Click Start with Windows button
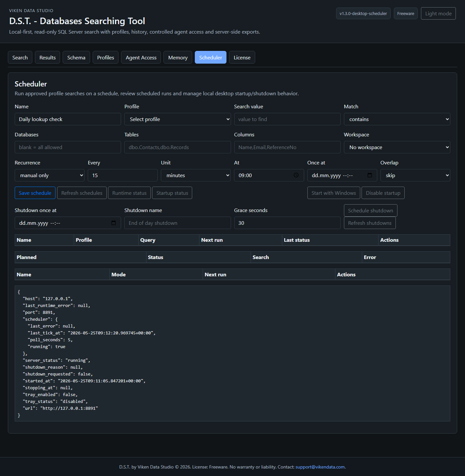This screenshot has width=465, height=476. pyautogui.click(x=334, y=193)
